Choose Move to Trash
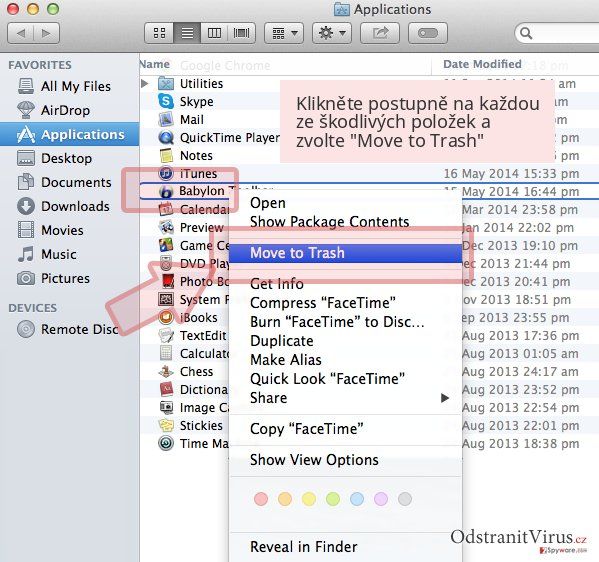Image resolution: width=599 pixels, height=562 pixels. click(x=345, y=253)
